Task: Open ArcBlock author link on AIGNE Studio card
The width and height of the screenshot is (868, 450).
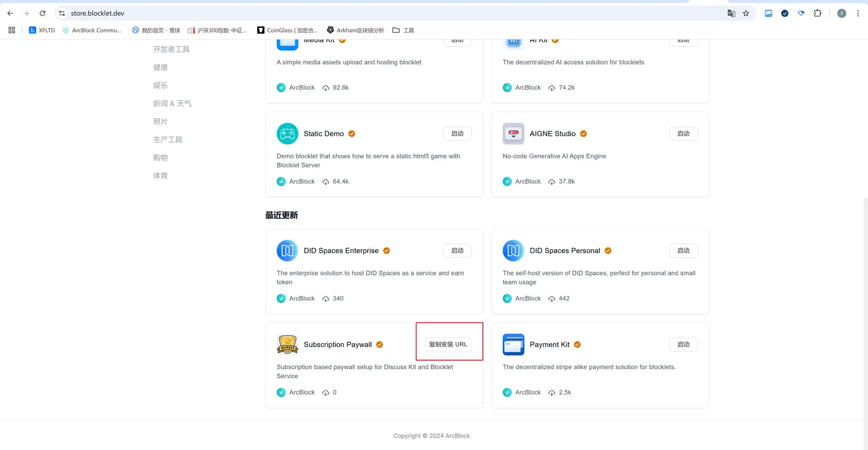Action: point(528,182)
